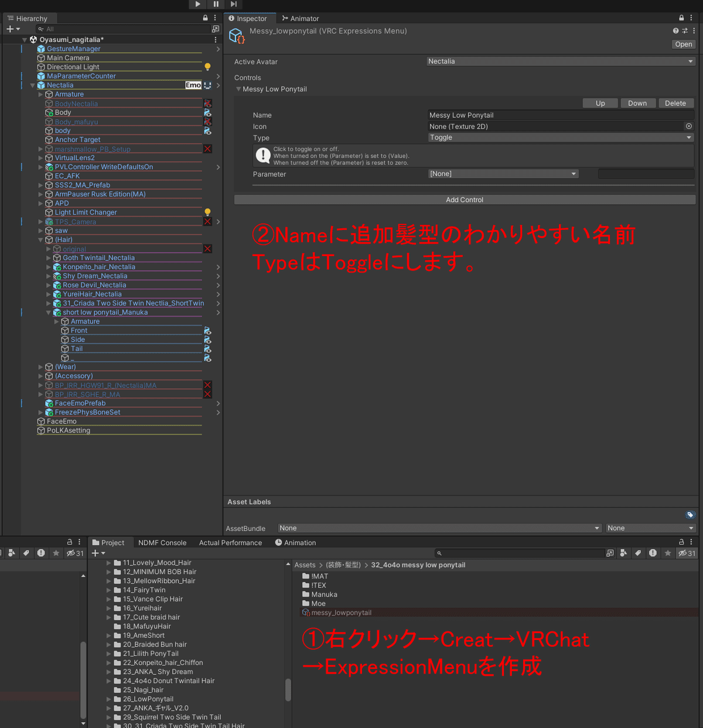703x728 pixels.
Task: Click Assets in the Project breadcrumb
Action: pos(305,565)
